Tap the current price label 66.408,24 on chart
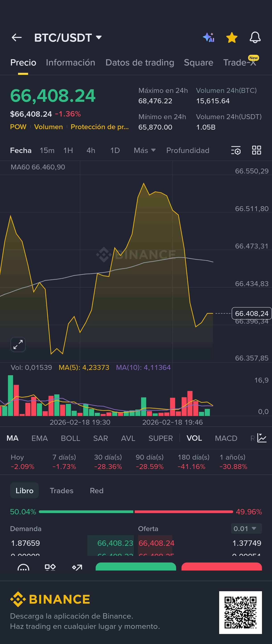 [252, 313]
